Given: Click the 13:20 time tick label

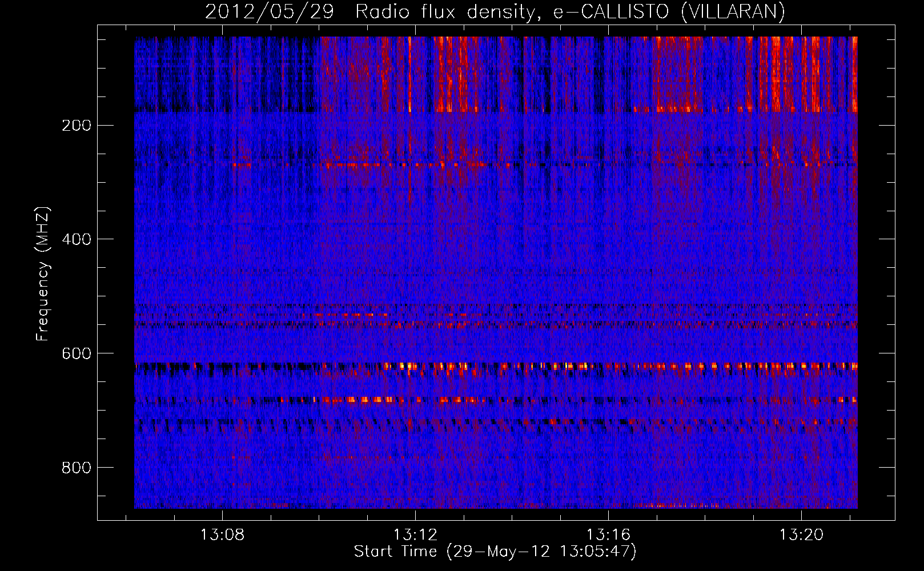Looking at the screenshot, I should [802, 535].
